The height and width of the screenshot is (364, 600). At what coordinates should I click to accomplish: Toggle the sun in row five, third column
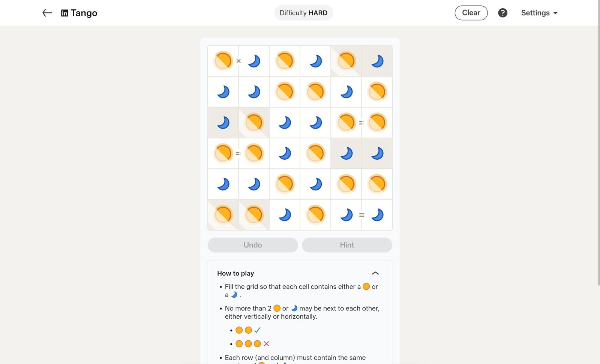tap(285, 184)
